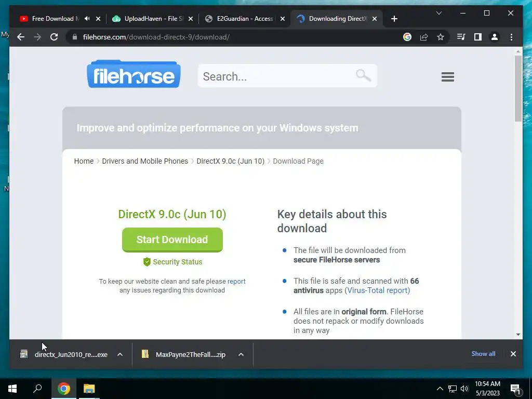Click the scrollbar up arrow
Image resolution: width=532 pixels, height=399 pixels.
click(518, 51)
